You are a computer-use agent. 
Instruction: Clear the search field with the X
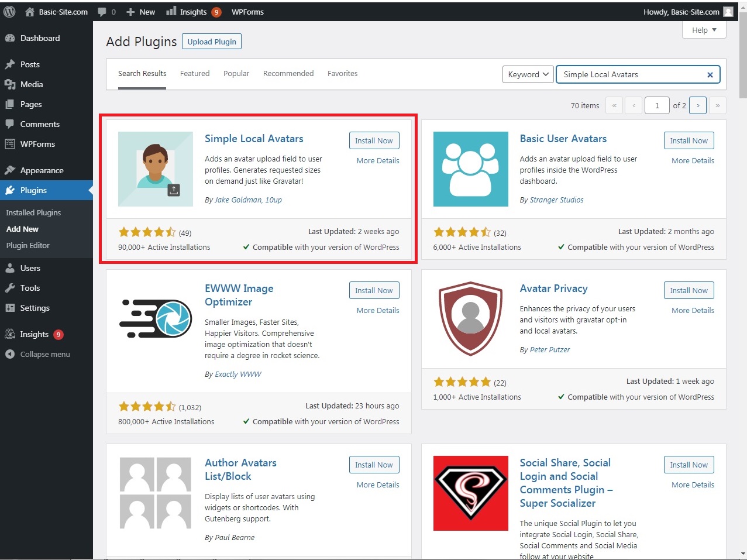point(710,75)
